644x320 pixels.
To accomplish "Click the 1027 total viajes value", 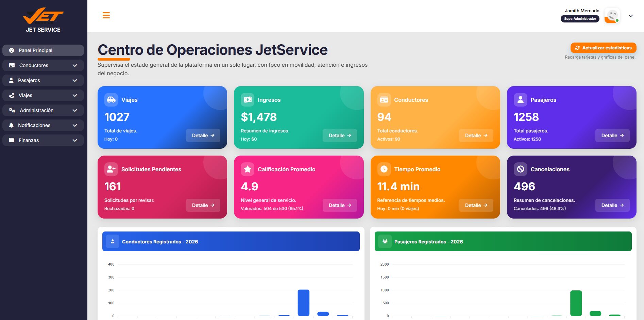I will pyautogui.click(x=117, y=117).
